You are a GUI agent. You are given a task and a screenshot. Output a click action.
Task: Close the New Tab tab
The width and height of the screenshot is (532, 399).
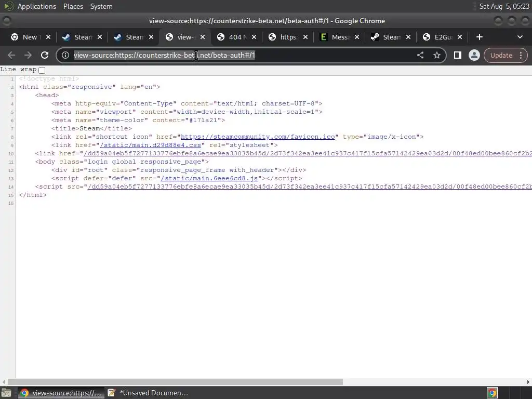pos(48,37)
